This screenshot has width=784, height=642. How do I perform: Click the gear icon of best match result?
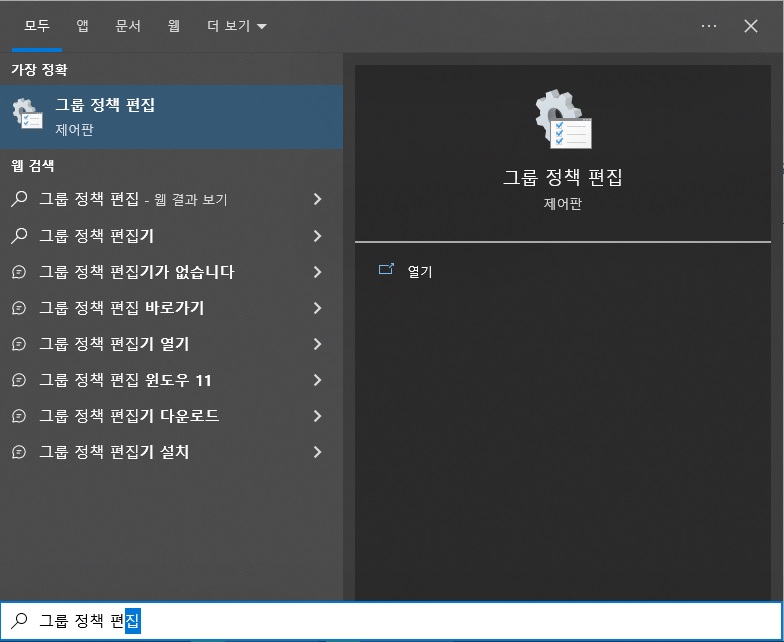(x=28, y=114)
